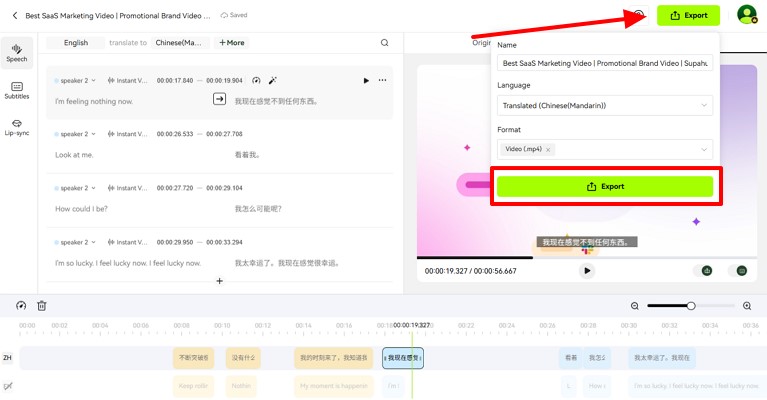Click start time 00:00:26.533
The height and width of the screenshot is (400, 767).
(x=175, y=134)
